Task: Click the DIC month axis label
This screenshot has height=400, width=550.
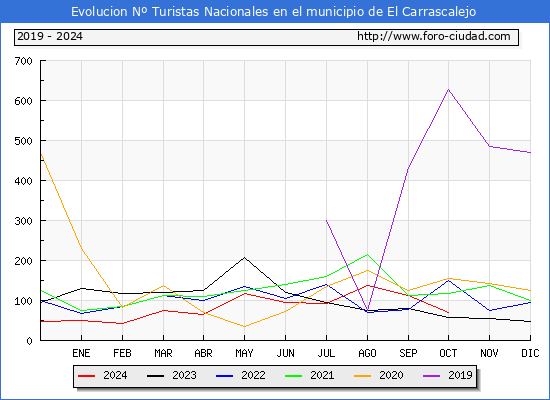Action: click(x=530, y=353)
